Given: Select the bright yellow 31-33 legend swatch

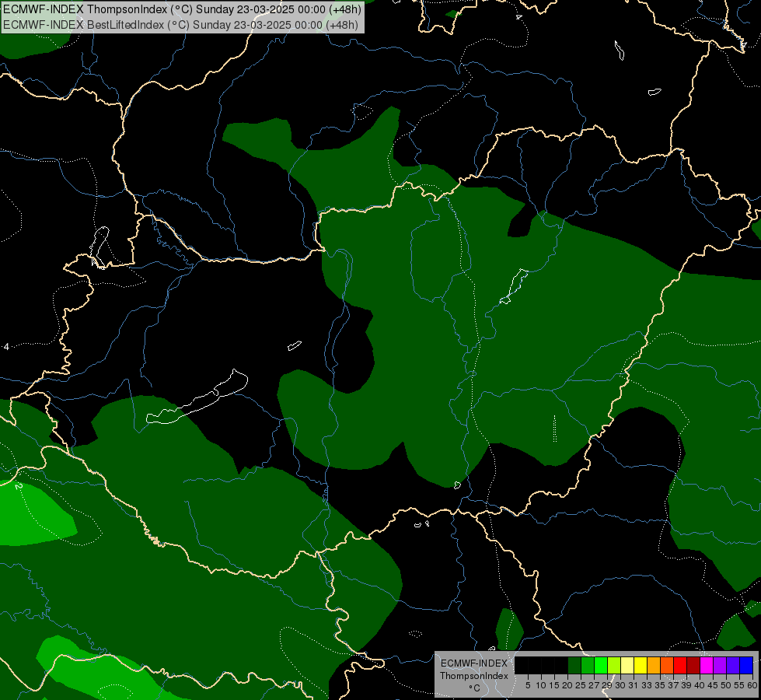Looking at the screenshot, I should 641,665.
